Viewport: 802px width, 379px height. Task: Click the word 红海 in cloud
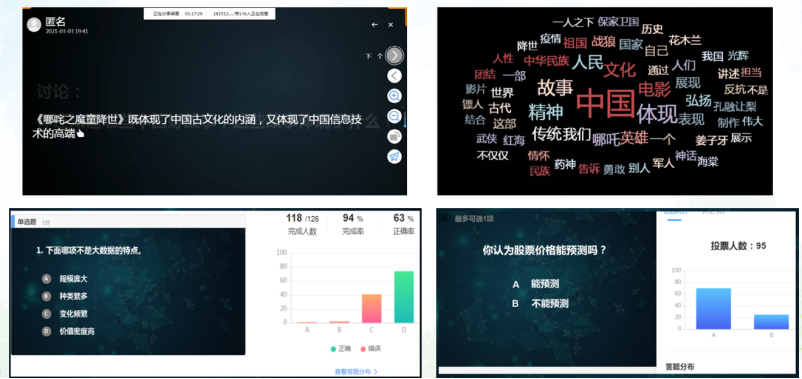tap(514, 140)
